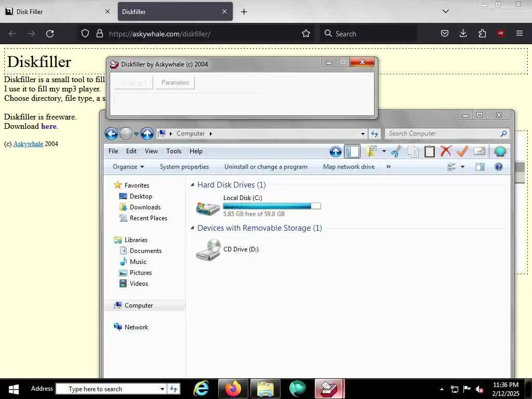532x399 pixels.
Task: Toggle the preview pane icon
Action: click(480, 167)
